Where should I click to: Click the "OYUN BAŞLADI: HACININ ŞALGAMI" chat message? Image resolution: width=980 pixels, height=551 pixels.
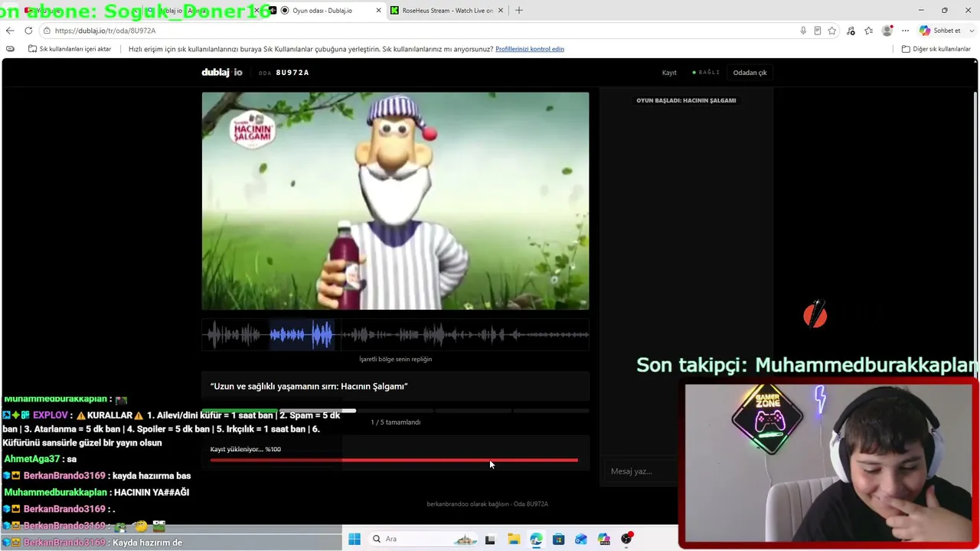click(x=686, y=100)
